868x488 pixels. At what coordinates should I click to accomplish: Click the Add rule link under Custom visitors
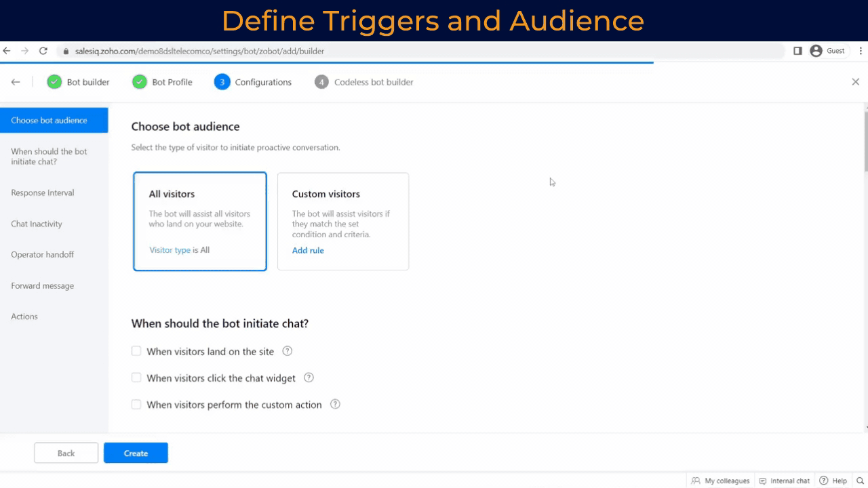[308, 250]
